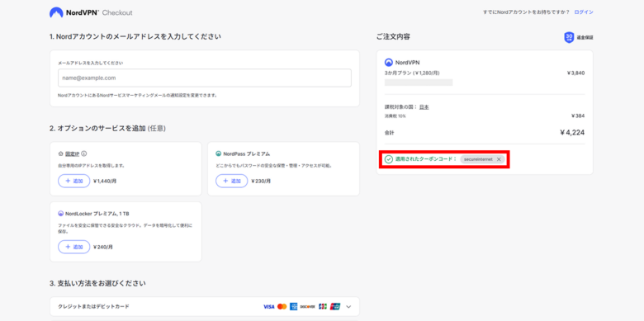
Task: Focus the email address input field
Action: (205, 78)
